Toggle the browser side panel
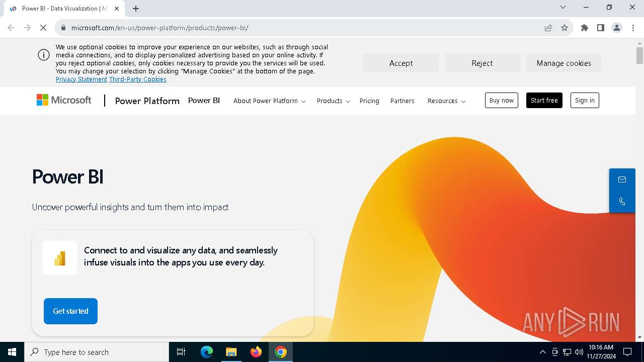This screenshot has height=362, width=644. [601, 28]
